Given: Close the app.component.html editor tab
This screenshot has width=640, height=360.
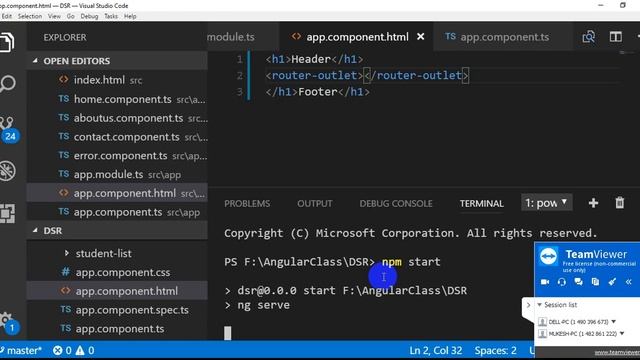Looking at the screenshot, I should (x=420, y=37).
